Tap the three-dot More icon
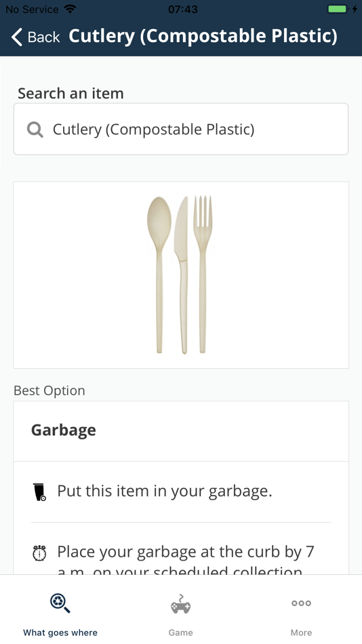 [x=301, y=603]
